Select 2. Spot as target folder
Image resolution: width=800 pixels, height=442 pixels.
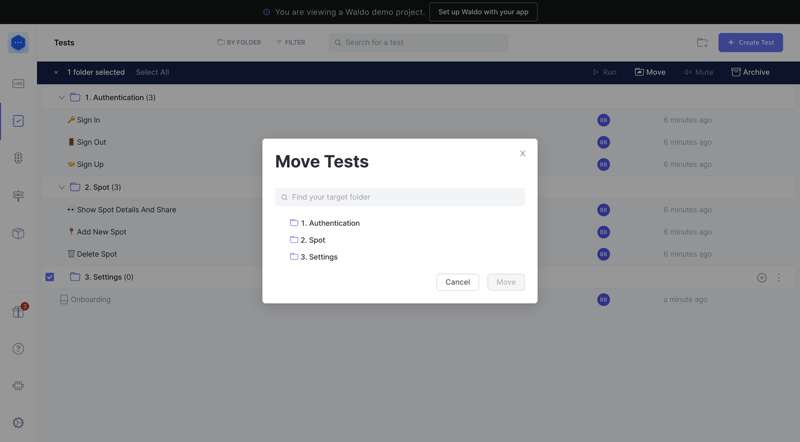click(307, 240)
